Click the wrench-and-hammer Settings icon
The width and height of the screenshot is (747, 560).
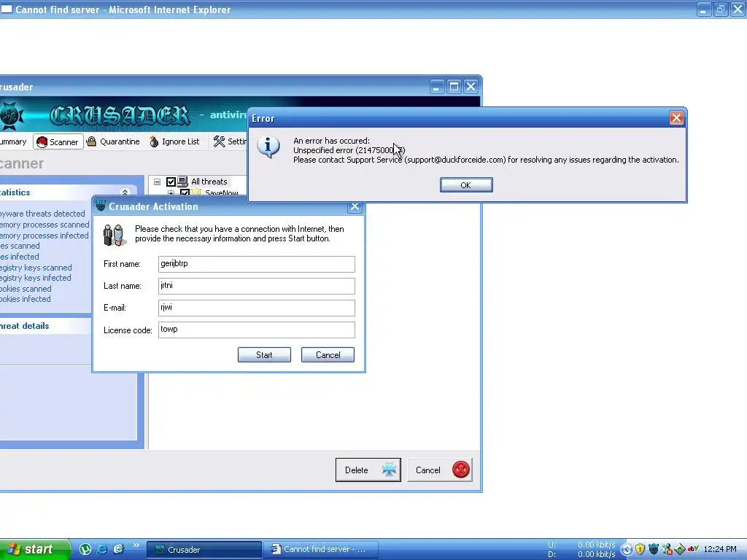[219, 141]
